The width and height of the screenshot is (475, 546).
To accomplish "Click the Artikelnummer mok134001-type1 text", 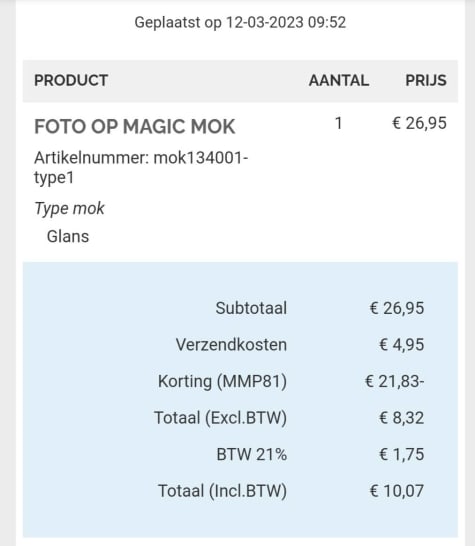I will pos(141,167).
